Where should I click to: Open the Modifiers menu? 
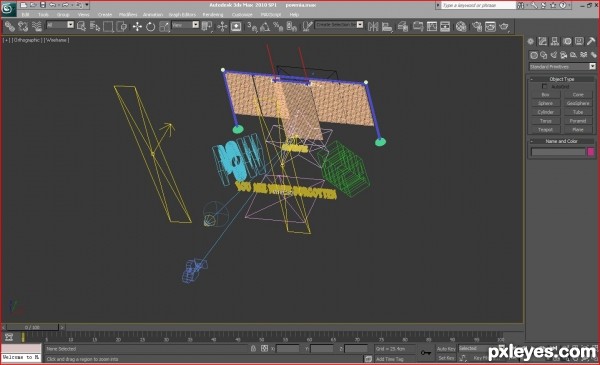(128, 15)
